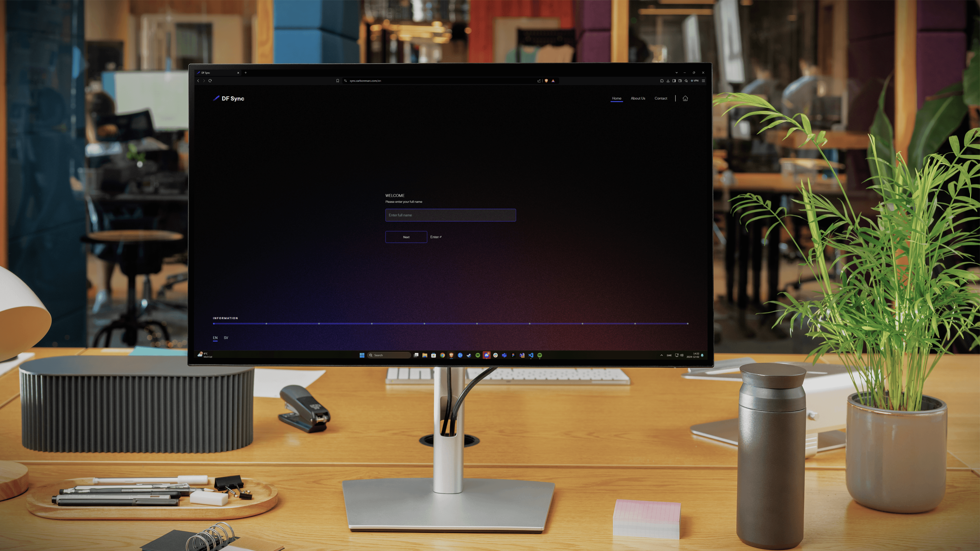This screenshot has width=980, height=551.
Task: Open Slack from taskbar
Action: (496, 355)
